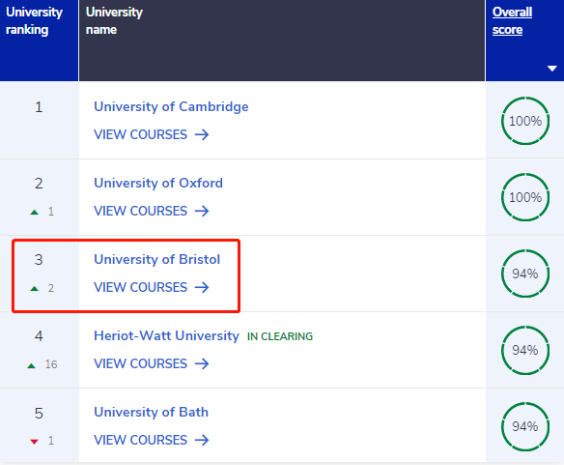Open the University of Cambridge link

[x=171, y=107]
